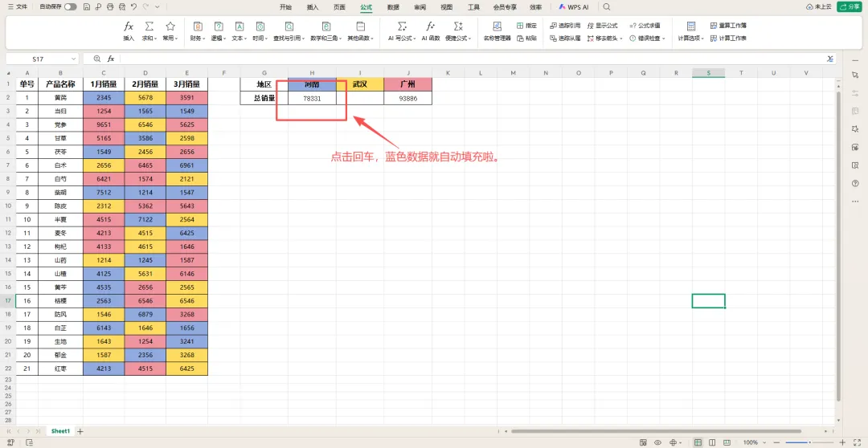Image resolution: width=868 pixels, height=448 pixels.
Task: Click the help question icon in right sidebar
Action: click(855, 183)
